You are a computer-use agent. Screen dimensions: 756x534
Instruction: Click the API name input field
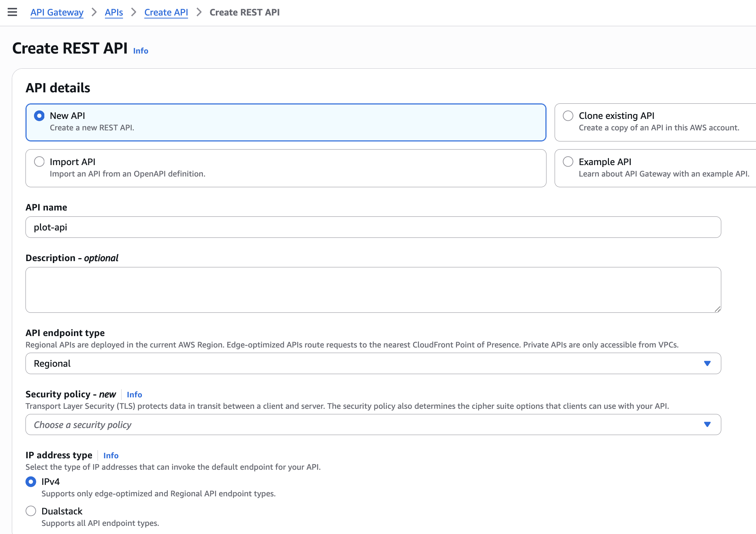(x=373, y=227)
